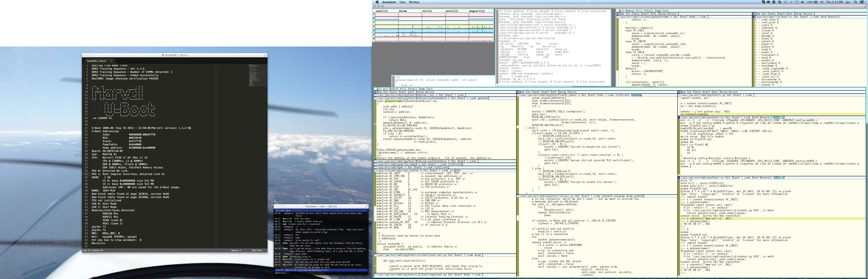Click the volume speaker icon
This screenshot has width=868, height=279.
[x=802, y=2]
